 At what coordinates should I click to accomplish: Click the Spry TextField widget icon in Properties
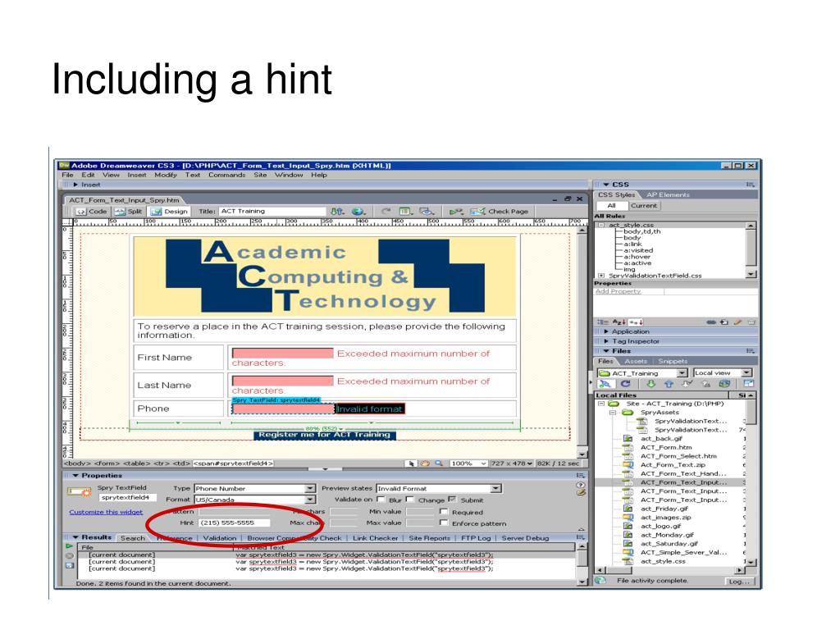[80, 491]
